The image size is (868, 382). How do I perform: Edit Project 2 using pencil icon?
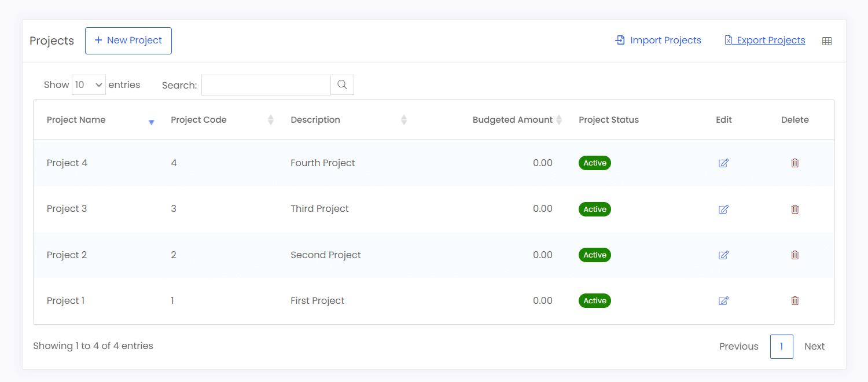click(723, 255)
